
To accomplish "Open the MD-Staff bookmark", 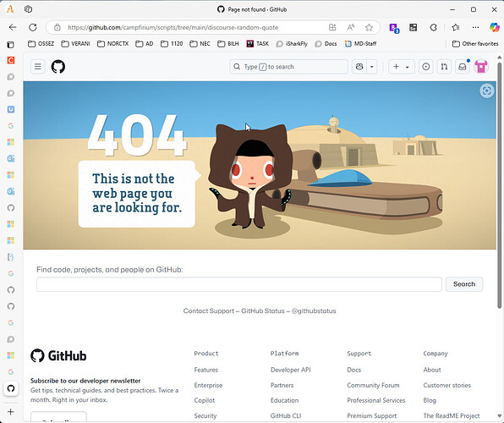I will (360, 44).
